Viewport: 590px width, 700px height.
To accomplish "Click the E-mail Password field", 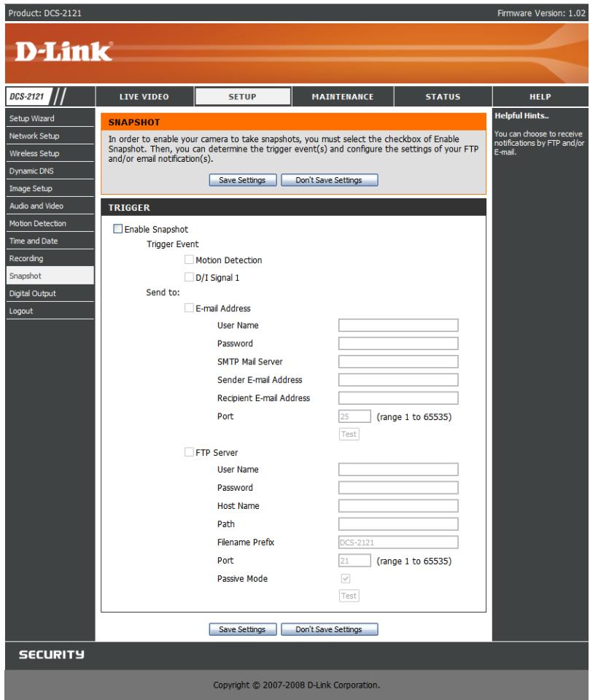I will point(398,343).
